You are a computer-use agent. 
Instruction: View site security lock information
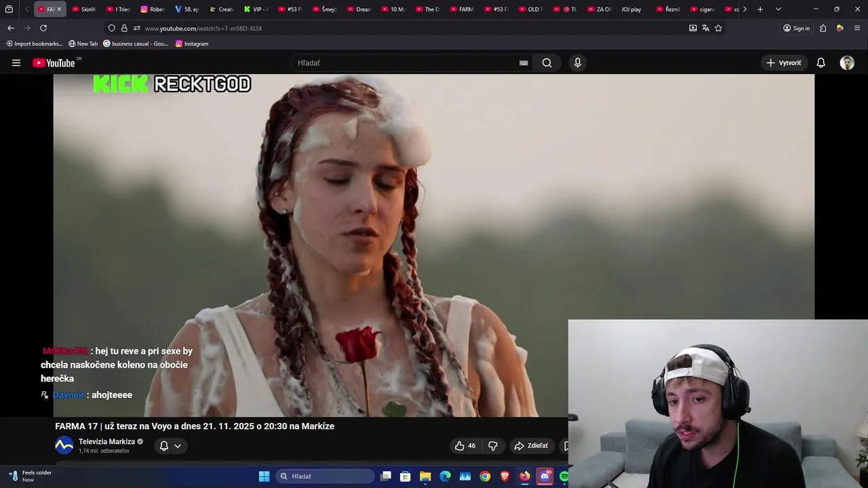click(x=124, y=28)
